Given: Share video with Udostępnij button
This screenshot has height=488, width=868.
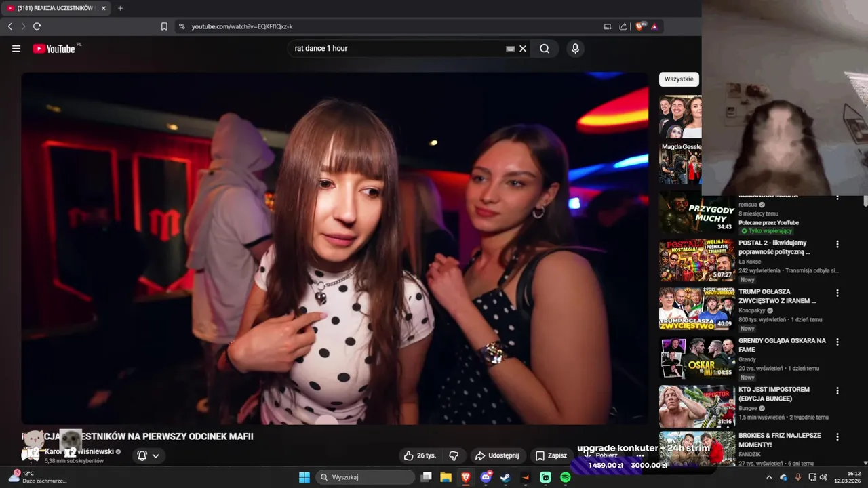Looking at the screenshot, I should click(497, 455).
